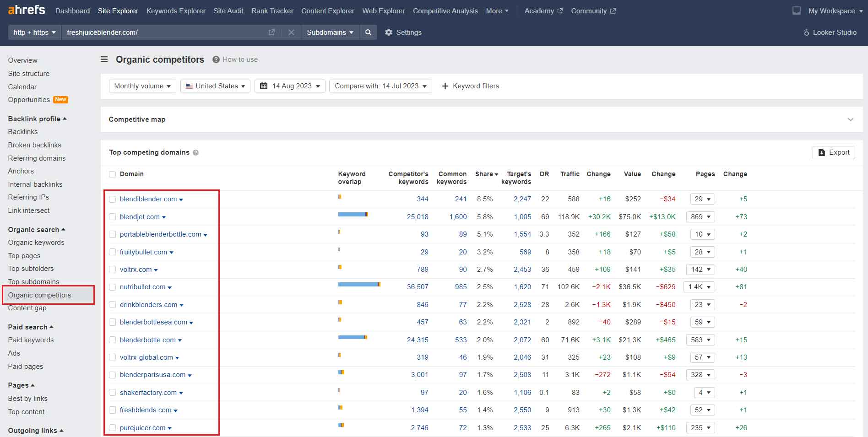Click the How to use help icon
The height and width of the screenshot is (437, 868).
(216, 59)
